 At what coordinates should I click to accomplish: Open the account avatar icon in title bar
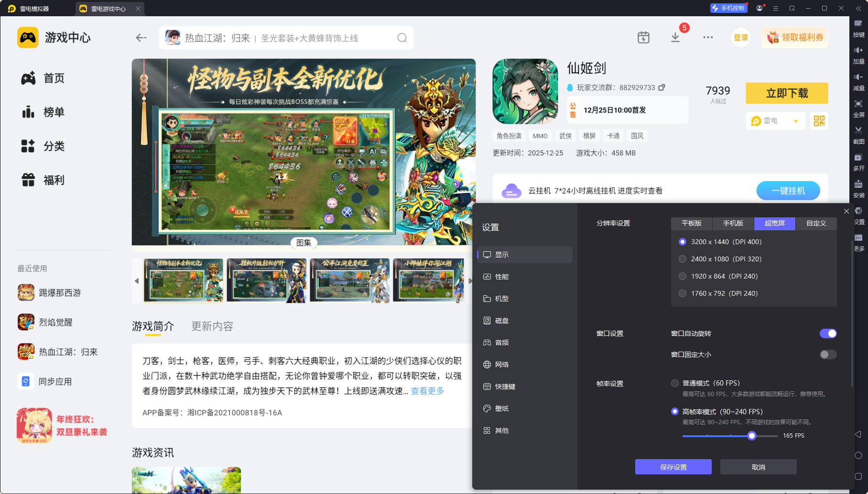pos(759,8)
